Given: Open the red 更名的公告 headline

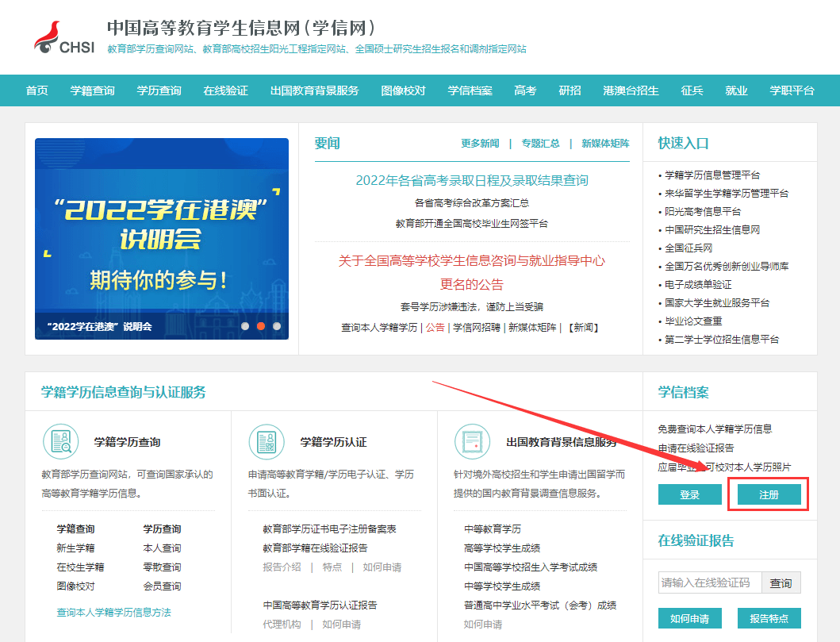Looking at the screenshot, I should pos(472,284).
